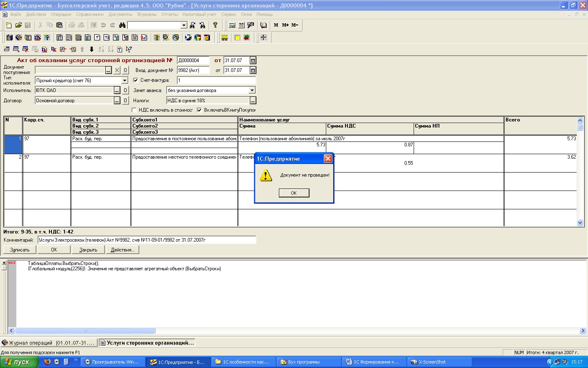Click the M+ memory add button
This screenshot has height=368, width=588.
click(x=285, y=25)
